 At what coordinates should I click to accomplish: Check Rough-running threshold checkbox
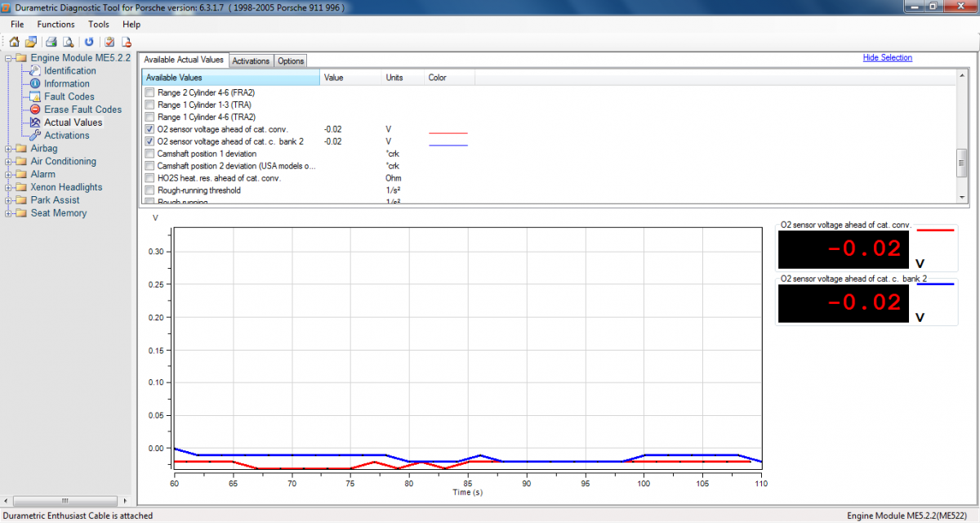tap(149, 190)
